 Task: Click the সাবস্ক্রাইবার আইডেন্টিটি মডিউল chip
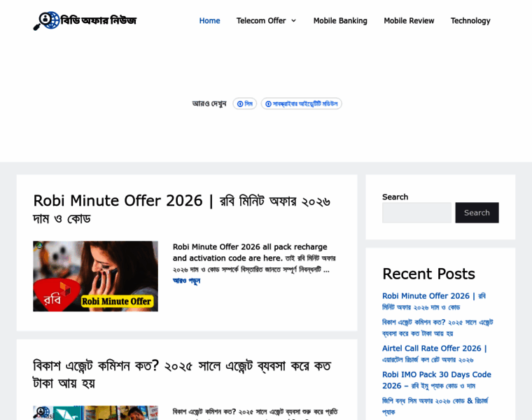pyautogui.click(x=301, y=104)
